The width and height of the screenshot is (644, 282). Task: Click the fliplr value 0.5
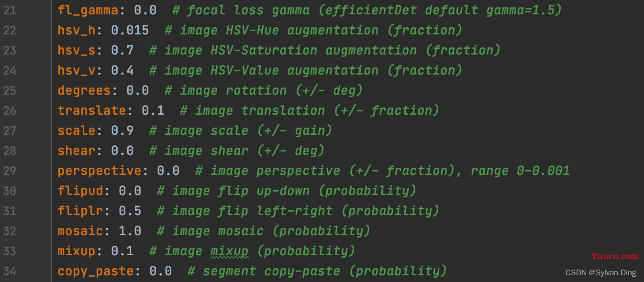(x=130, y=211)
